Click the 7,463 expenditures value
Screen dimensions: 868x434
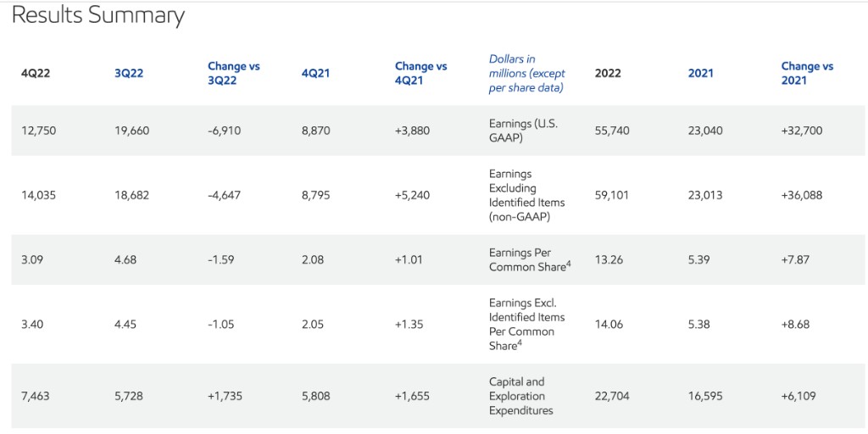point(36,396)
